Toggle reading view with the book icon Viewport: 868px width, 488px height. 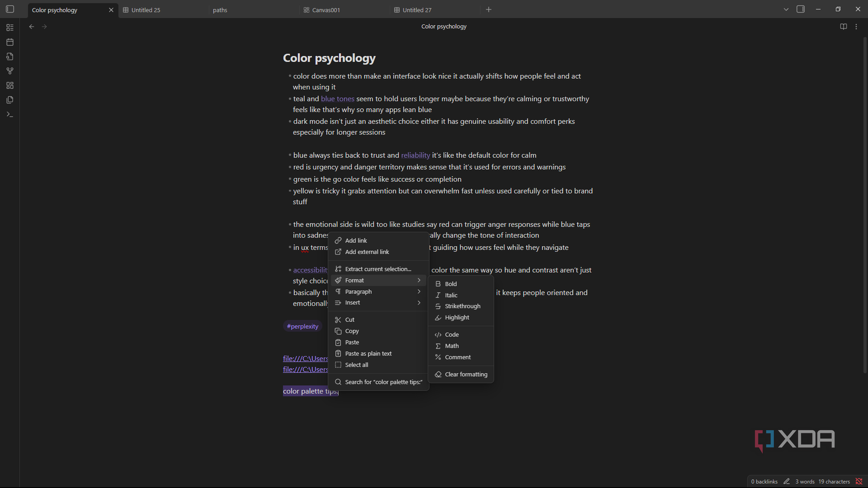click(x=843, y=26)
